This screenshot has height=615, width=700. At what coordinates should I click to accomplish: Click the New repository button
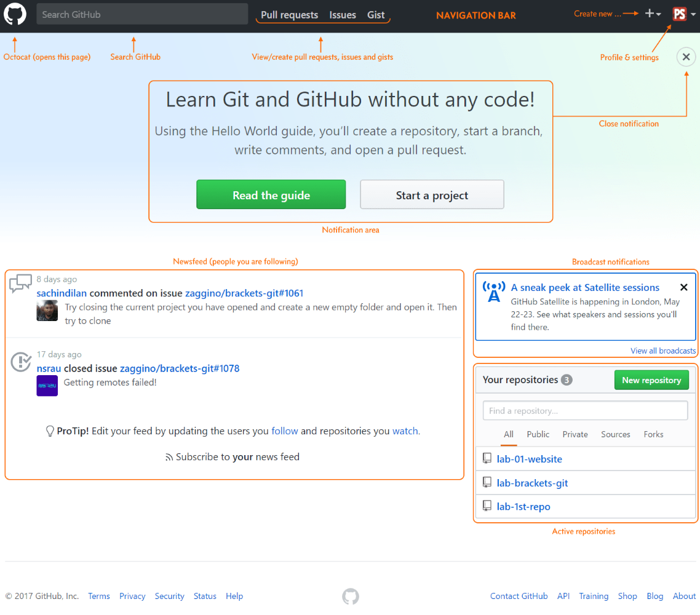651,380
